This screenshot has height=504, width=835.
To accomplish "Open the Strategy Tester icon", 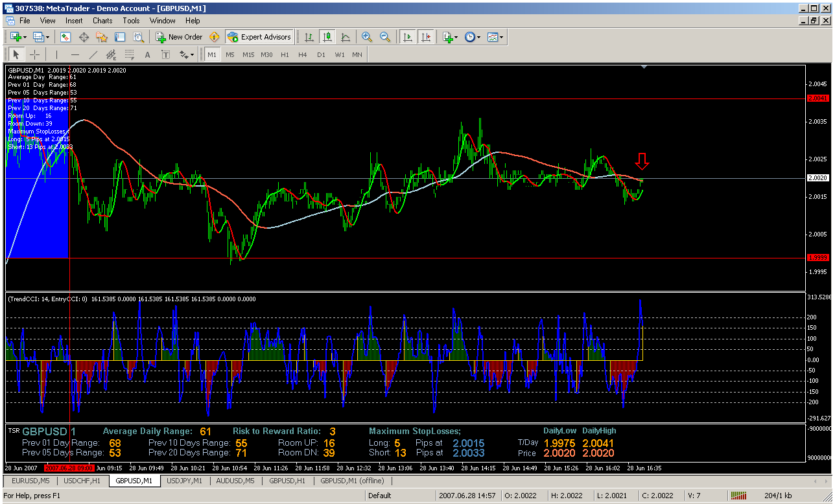I will tap(137, 37).
